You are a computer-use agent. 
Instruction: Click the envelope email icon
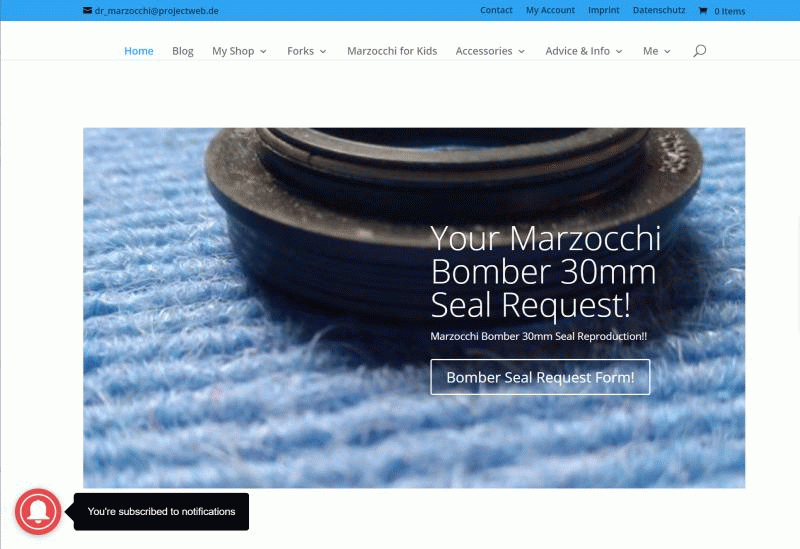click(88, 11)
